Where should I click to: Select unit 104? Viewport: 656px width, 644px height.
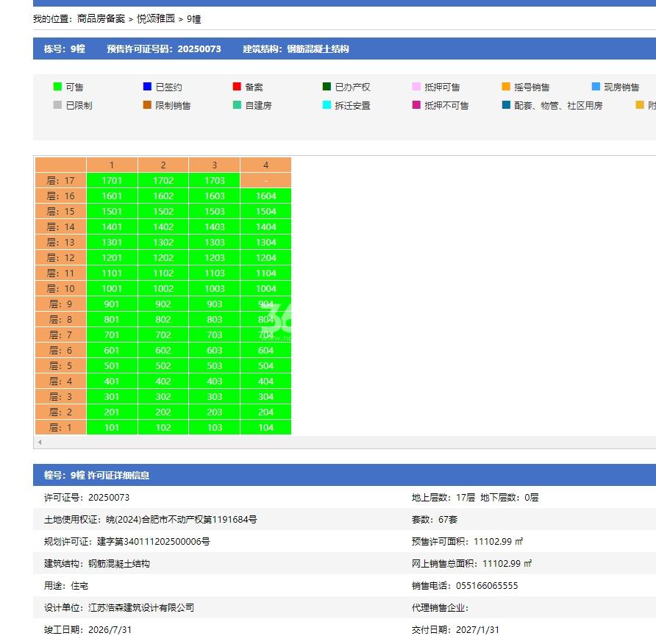(265, 428)
